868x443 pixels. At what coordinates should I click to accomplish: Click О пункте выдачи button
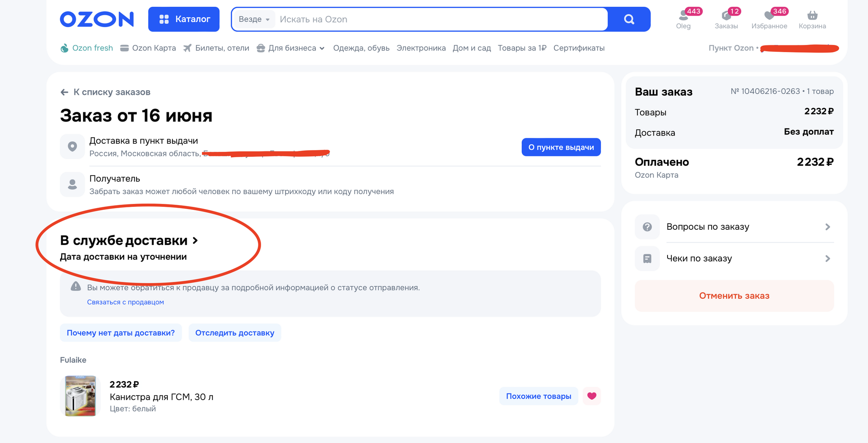pyautogui.click(x=561, y=147)
